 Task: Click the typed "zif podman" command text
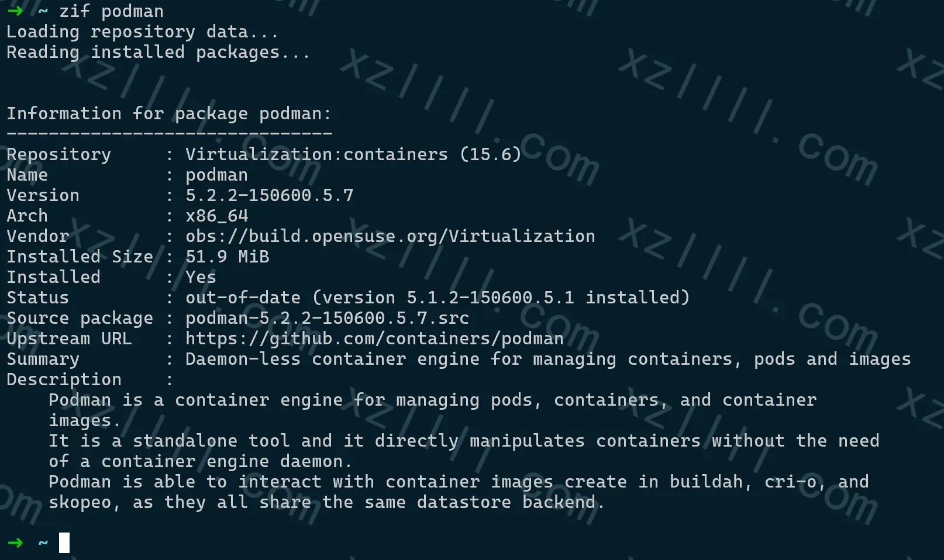click(x=111, y=11)
